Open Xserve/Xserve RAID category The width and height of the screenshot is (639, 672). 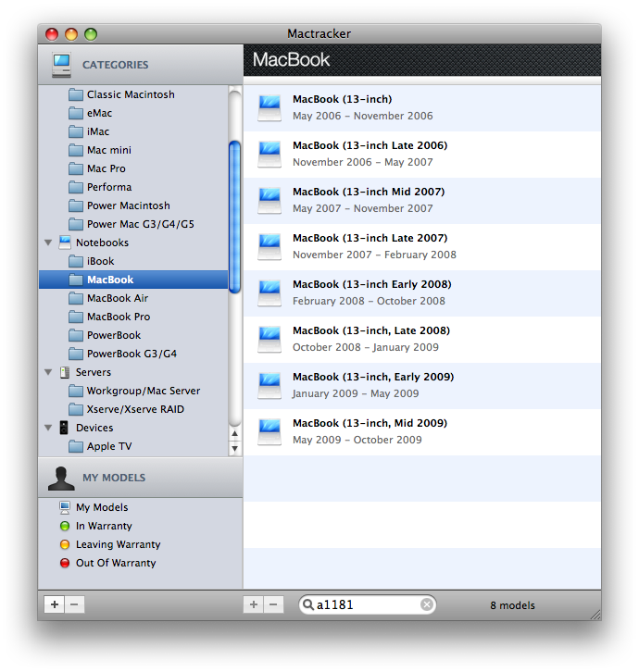point(133,409)
